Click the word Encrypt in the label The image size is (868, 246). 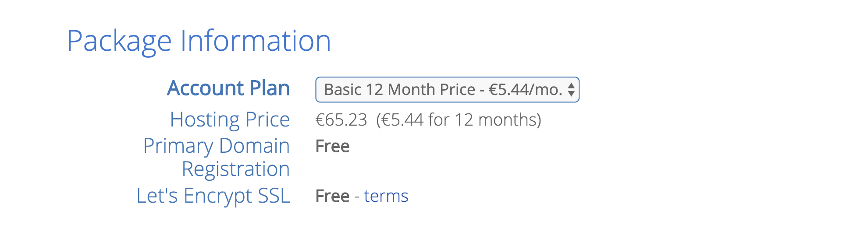coord(217,196)
